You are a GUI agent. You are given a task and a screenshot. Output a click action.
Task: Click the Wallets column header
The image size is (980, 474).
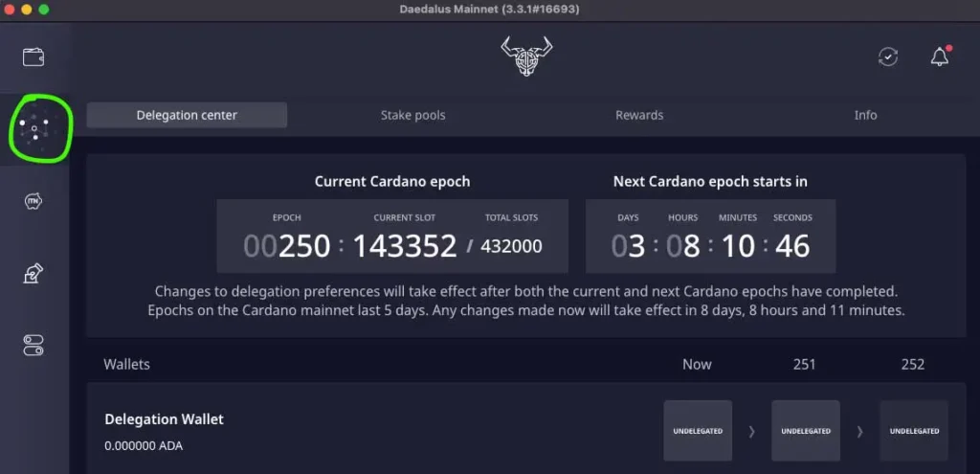click(127, 364)
